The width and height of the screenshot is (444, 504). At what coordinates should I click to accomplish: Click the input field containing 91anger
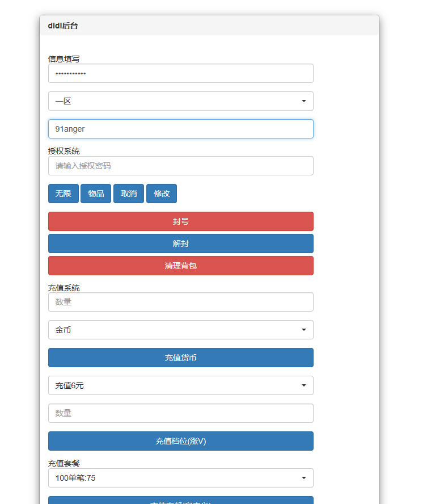(180, 129)
